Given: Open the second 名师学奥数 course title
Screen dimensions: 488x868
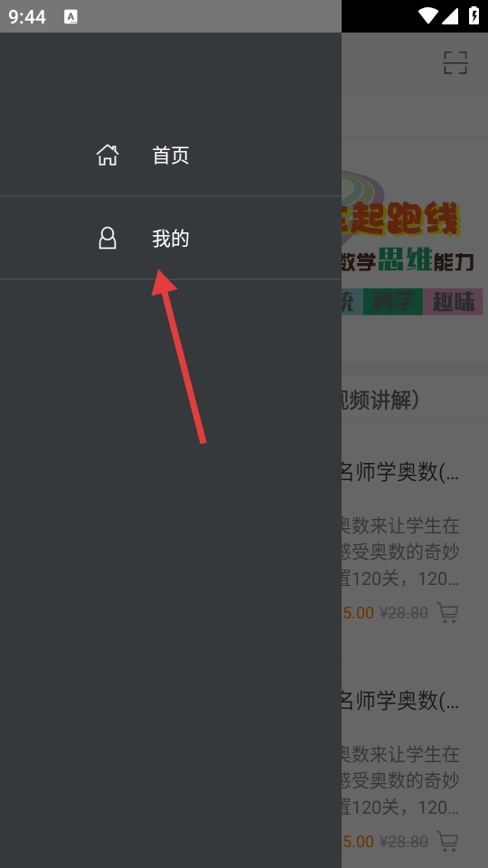Looking at the screenshot, I should (400, 700).
